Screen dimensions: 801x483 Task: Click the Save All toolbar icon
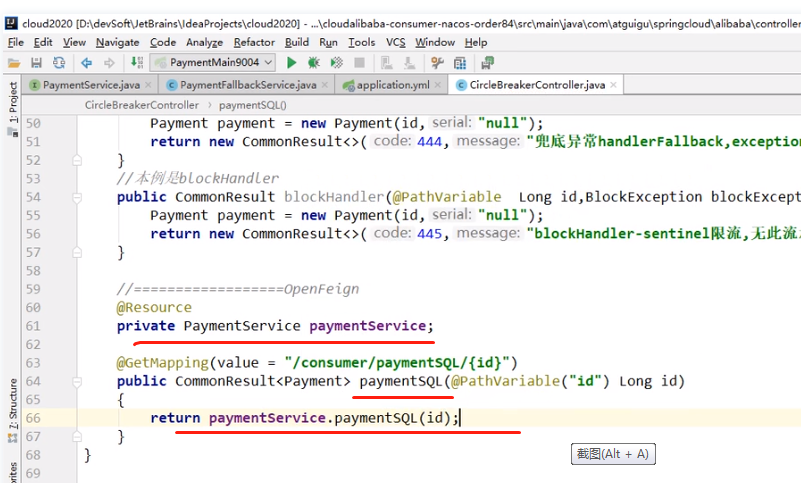coord(36,63)
